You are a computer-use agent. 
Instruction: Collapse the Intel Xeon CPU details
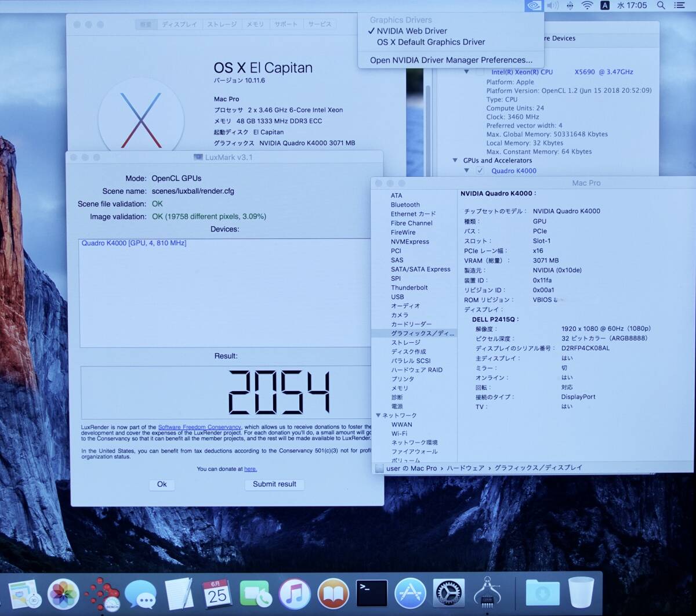466,72
